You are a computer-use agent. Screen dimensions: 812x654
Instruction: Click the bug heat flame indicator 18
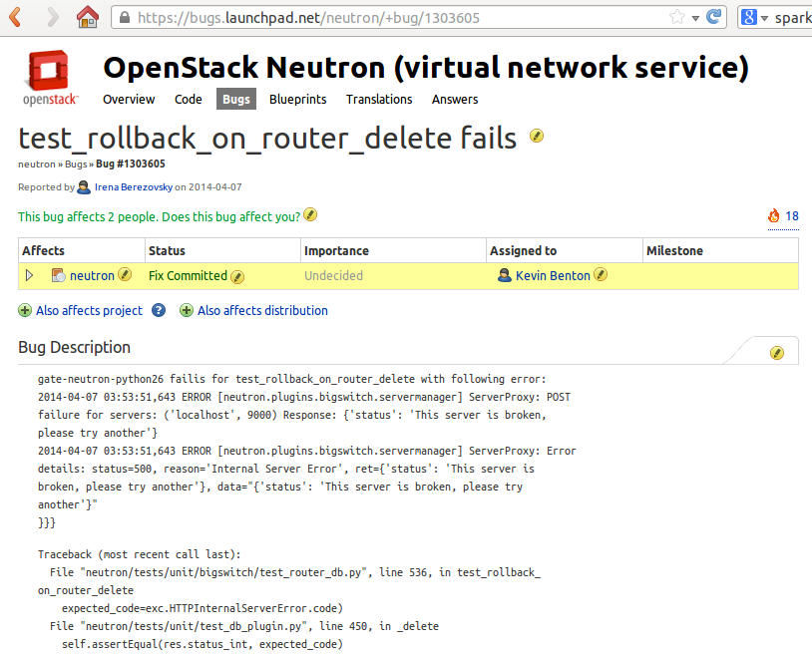pyautogui.click(x=783, y=215)
